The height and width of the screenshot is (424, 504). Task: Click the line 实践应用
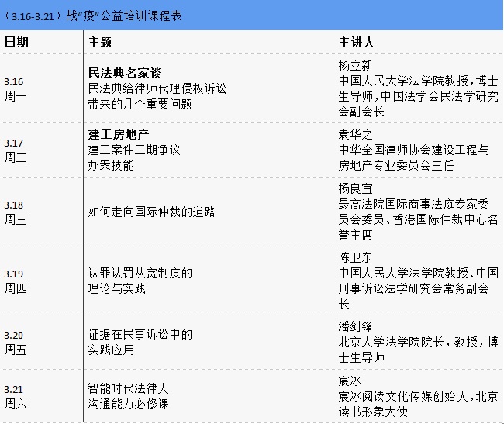111,350
